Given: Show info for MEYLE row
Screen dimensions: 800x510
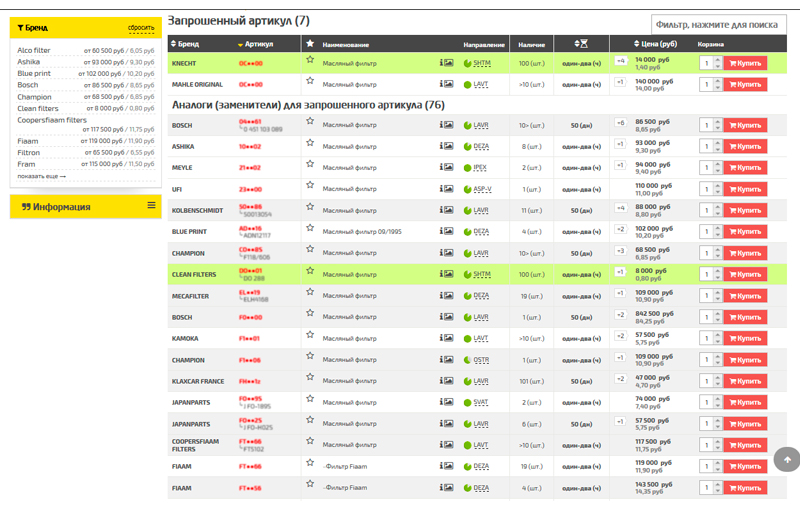Looking at the screenshot, I should click(441, 167).
